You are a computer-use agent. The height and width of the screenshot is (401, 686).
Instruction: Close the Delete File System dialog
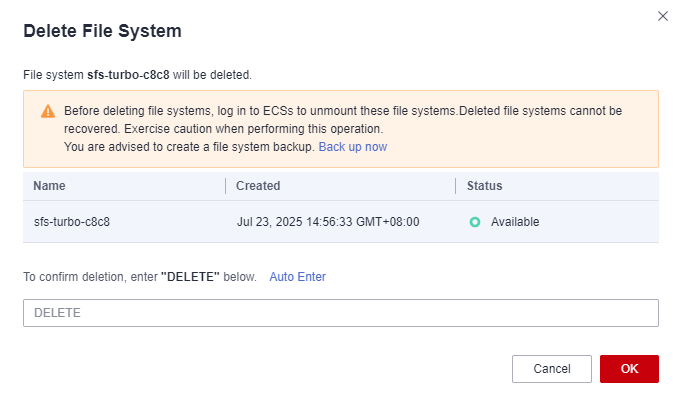663,16
